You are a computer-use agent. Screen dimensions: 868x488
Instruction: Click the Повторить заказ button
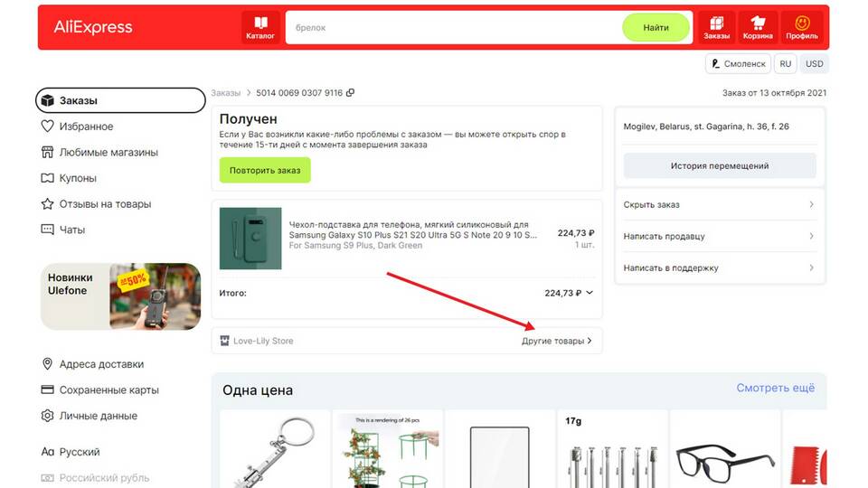(x=265, y=171)
